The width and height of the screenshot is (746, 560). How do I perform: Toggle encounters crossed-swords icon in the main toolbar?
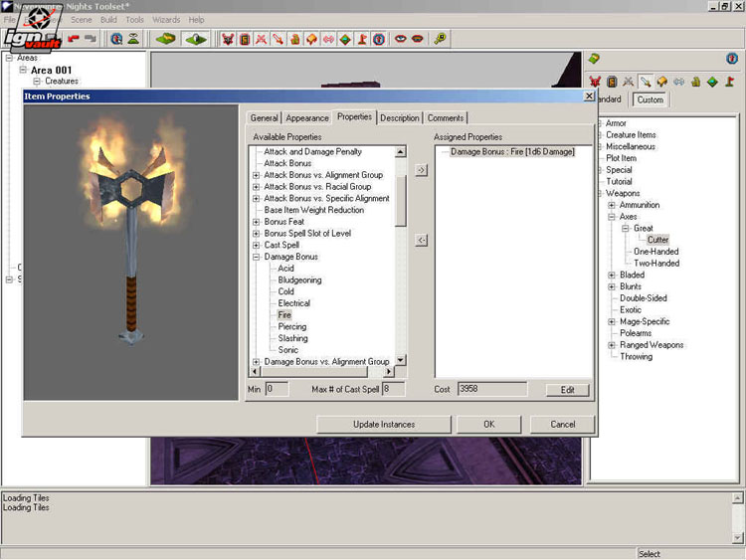[x=262, y=39]
